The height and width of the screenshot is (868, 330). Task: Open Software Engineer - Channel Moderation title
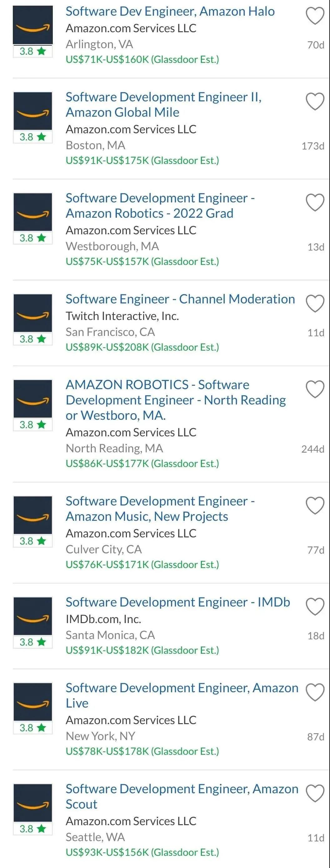[180, 299]
